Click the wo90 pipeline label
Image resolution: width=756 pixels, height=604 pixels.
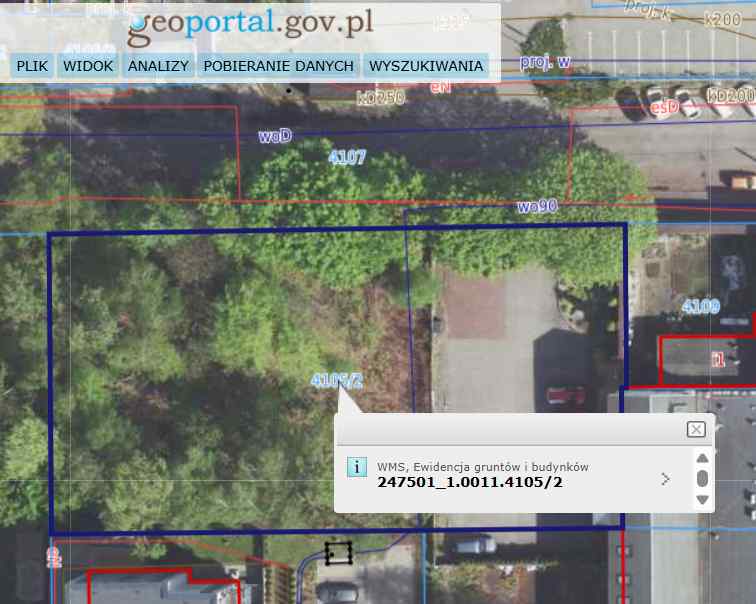coord(536,206)
